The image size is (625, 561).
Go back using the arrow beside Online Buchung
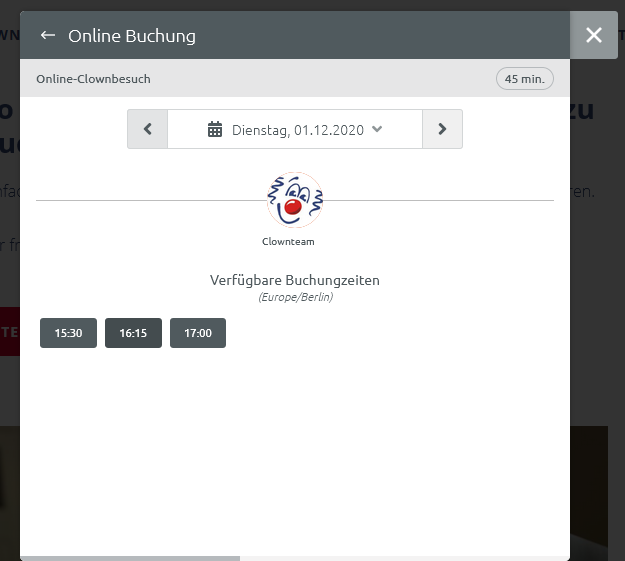coord(48,35)
